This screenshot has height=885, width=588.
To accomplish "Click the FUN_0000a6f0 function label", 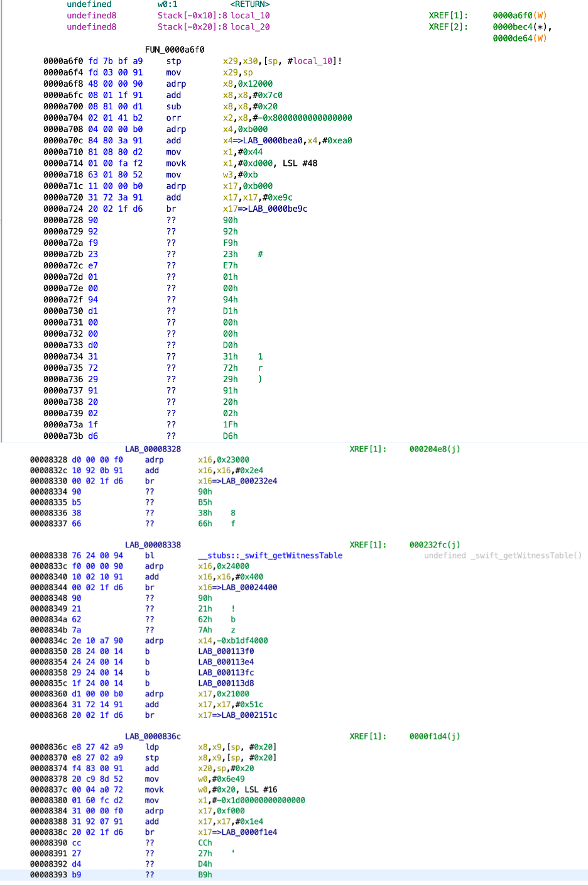I will point(175,50).
